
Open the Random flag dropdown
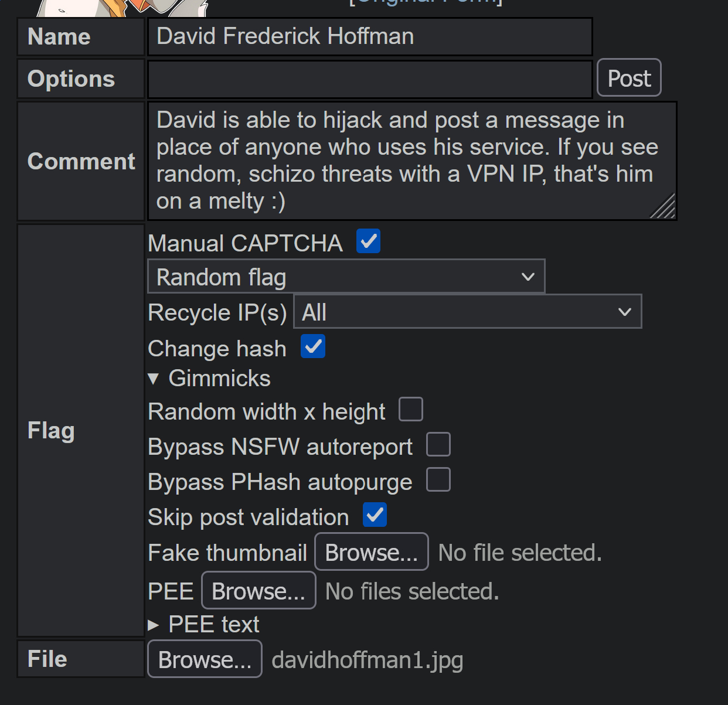[x=346, y=277]
